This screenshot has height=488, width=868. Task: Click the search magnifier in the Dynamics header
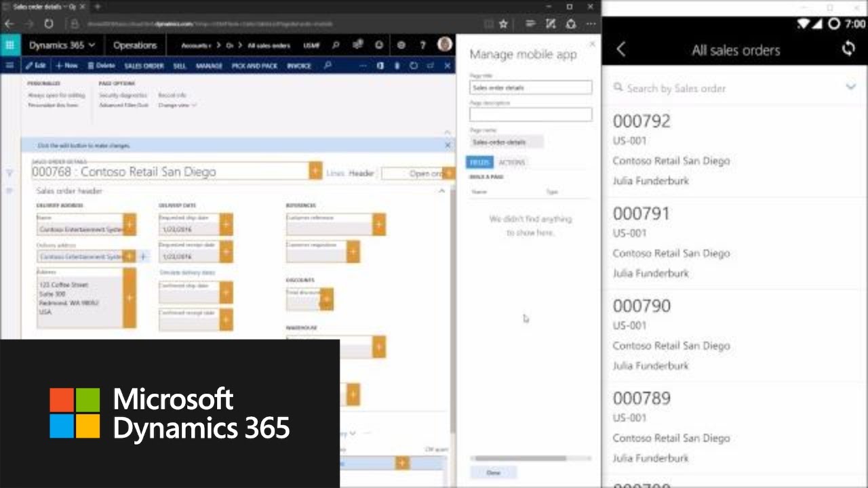tap(335, 45)
